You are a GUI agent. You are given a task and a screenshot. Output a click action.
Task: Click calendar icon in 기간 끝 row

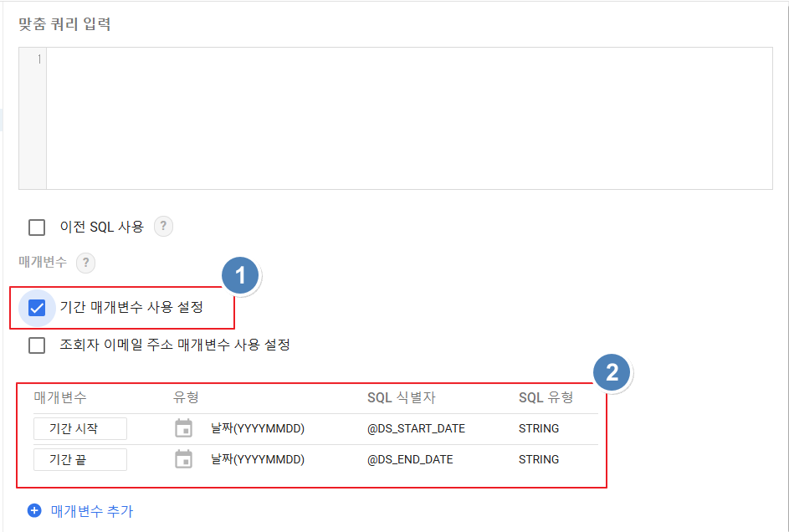click(184, 459)
